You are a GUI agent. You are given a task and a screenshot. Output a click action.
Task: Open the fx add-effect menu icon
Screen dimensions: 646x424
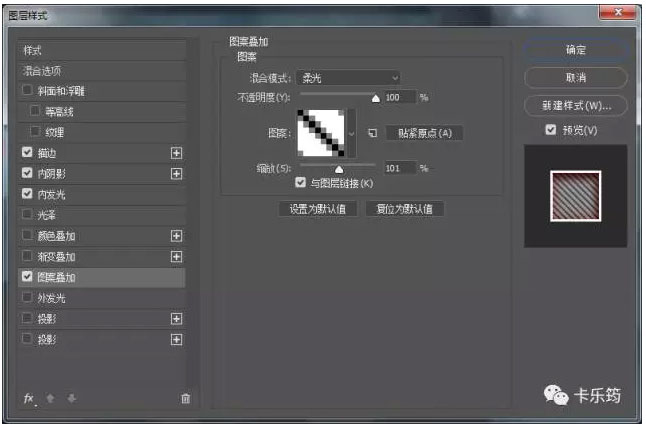tap(29, 399)
